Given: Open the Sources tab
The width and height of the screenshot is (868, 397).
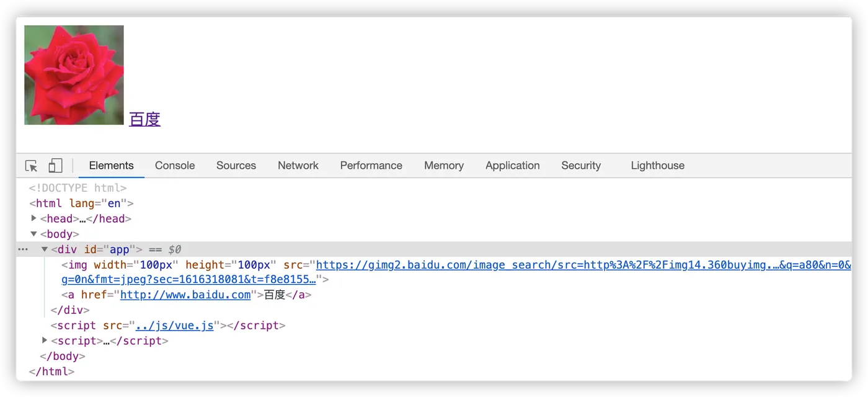Looking at the screenshot, I should point(236,166).
